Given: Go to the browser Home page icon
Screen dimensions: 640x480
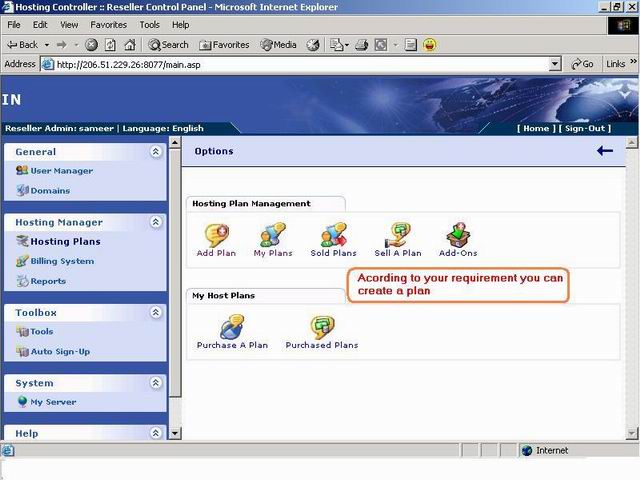Looking at the screenshot, I should tap(130, 45).
